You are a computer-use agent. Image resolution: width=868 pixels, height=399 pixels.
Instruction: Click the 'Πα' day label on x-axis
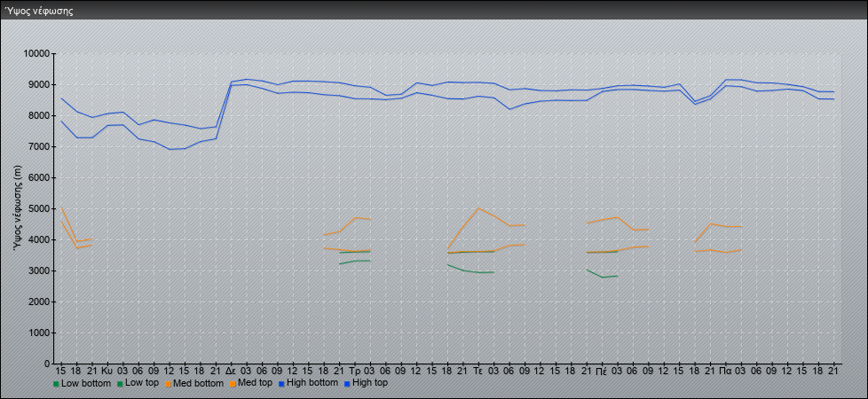point(726,371)
